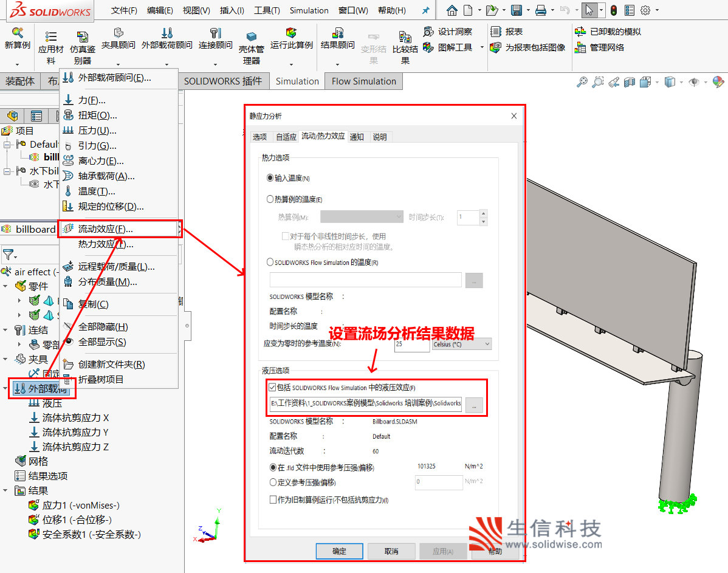
Task: Click 结果选项 tree item
Action: [41, 476]
